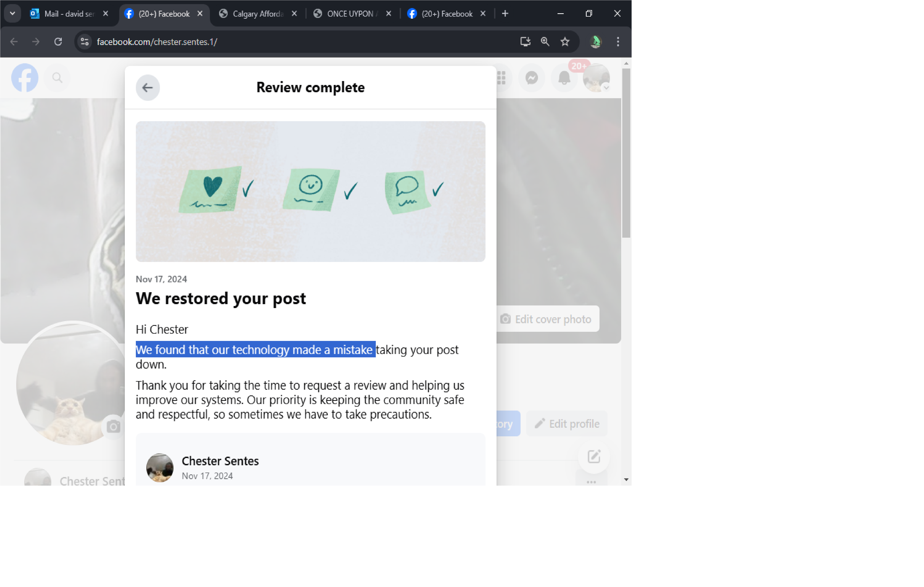View site information icon in address bar

pos(85,42)
